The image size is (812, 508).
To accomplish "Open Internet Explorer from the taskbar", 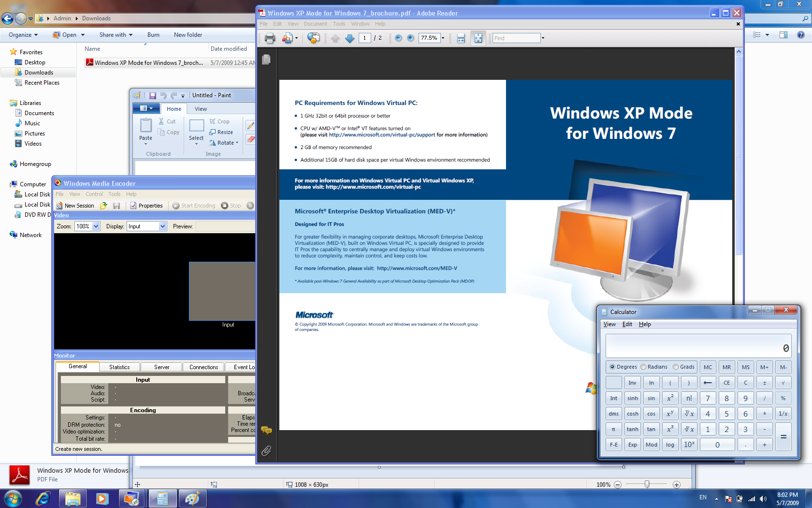I will coord(43,498).
